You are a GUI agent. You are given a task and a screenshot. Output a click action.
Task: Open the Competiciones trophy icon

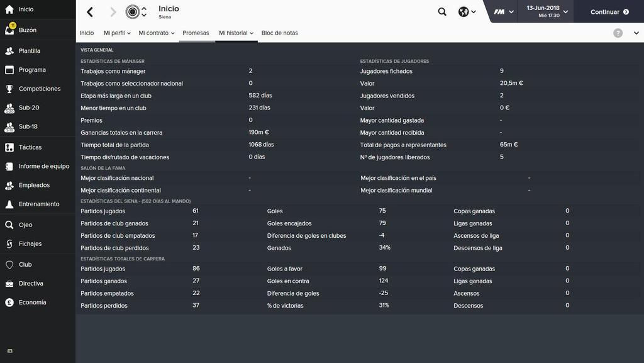pyautogui.click(x=9, y=89)
